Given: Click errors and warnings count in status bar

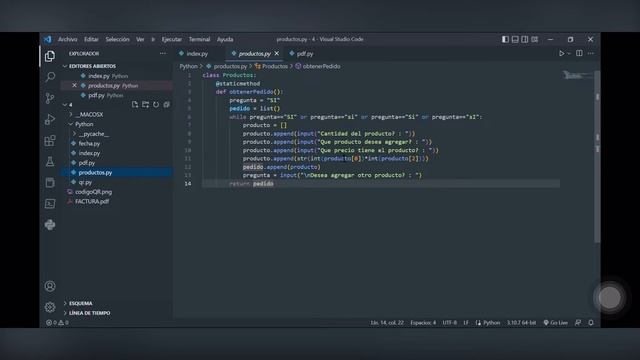Looking at the screenshot, I should (x=57, y=322).
